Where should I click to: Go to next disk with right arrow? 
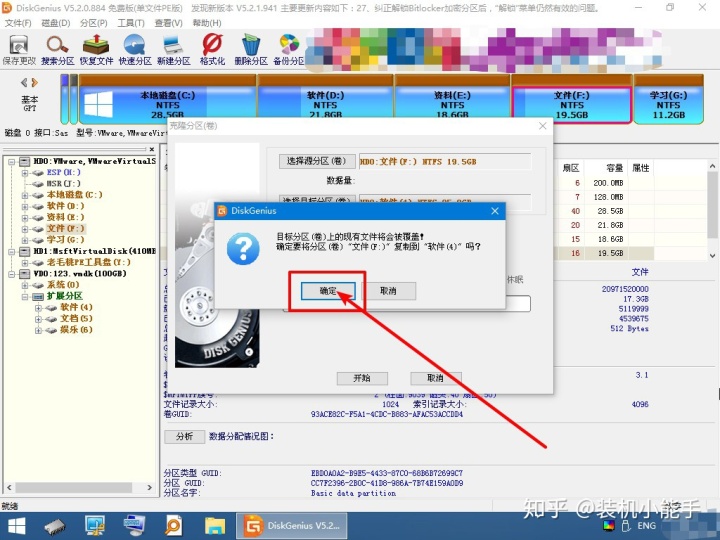34,83
